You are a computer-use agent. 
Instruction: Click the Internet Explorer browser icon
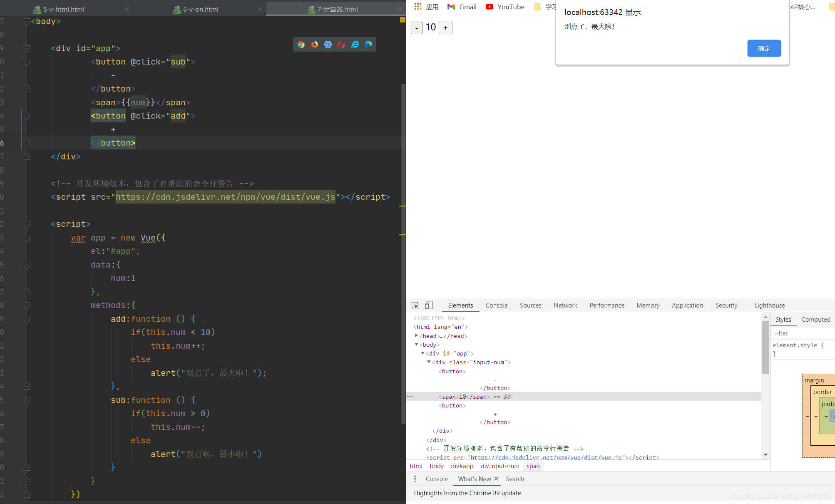354,44
